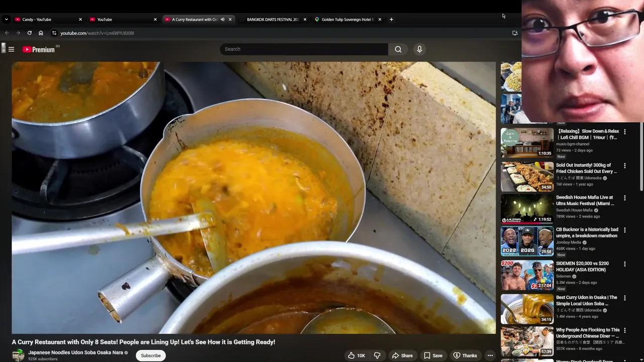This screenshot has width=644, height=362.
Task: Click the page vertical scrollbar
Action: [x=641, y=156]
